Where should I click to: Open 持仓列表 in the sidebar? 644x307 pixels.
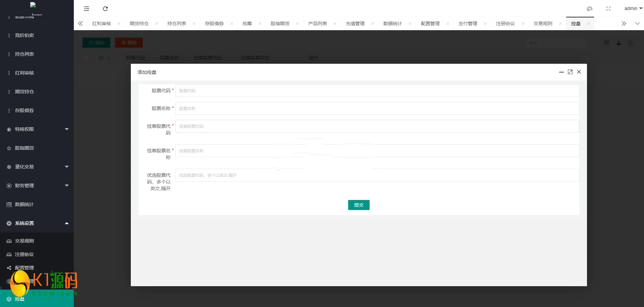pyautogui.click(x=37, y=54)
